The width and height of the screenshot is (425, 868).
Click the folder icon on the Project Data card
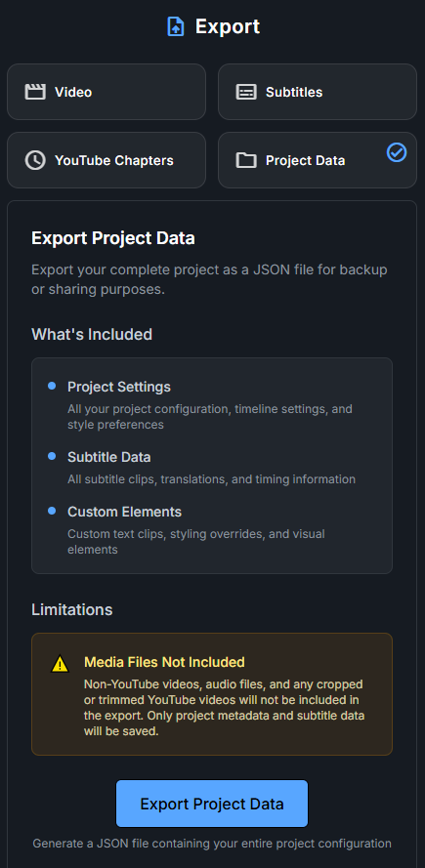pos(246,160)
